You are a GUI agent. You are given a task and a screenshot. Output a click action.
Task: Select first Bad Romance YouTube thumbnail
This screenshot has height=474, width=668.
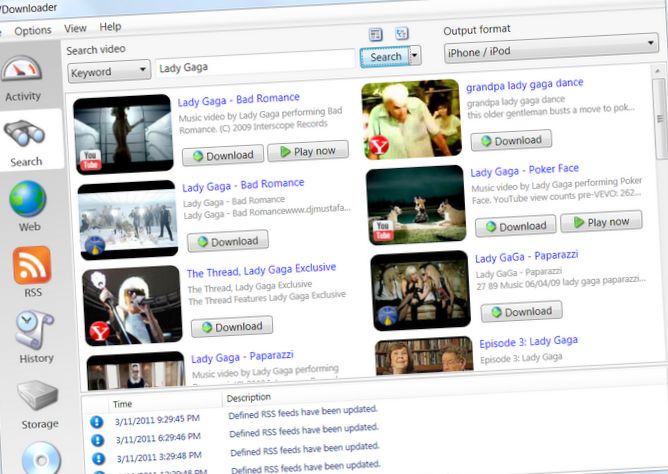pyautogui.click(x=124, y=134)
